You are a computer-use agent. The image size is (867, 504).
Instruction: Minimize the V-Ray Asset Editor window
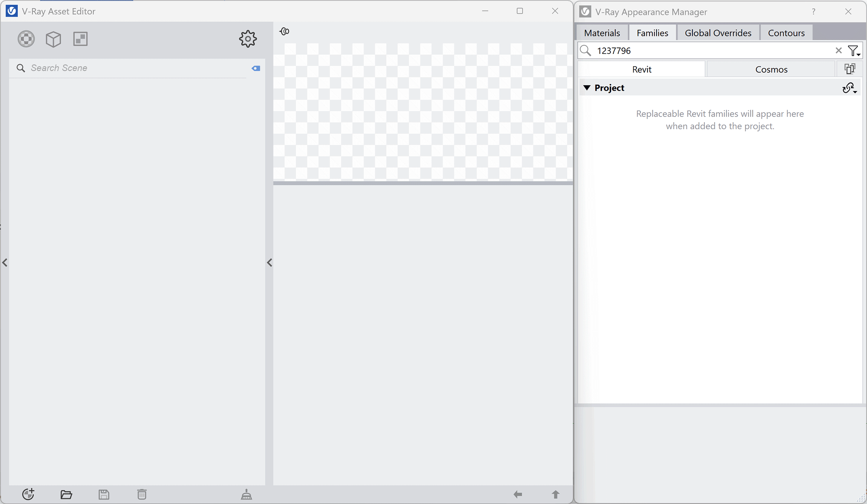tap(485, 11)
